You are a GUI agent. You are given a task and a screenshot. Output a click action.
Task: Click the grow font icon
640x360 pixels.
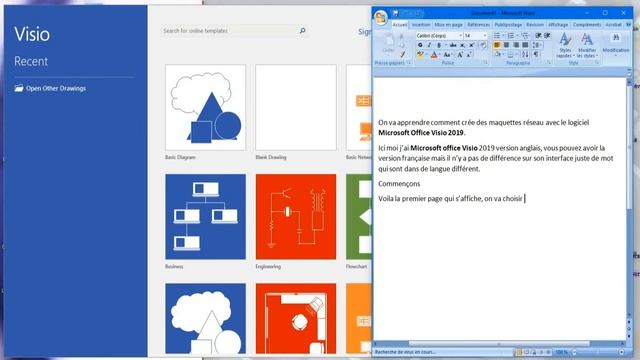tap(460, 55)
